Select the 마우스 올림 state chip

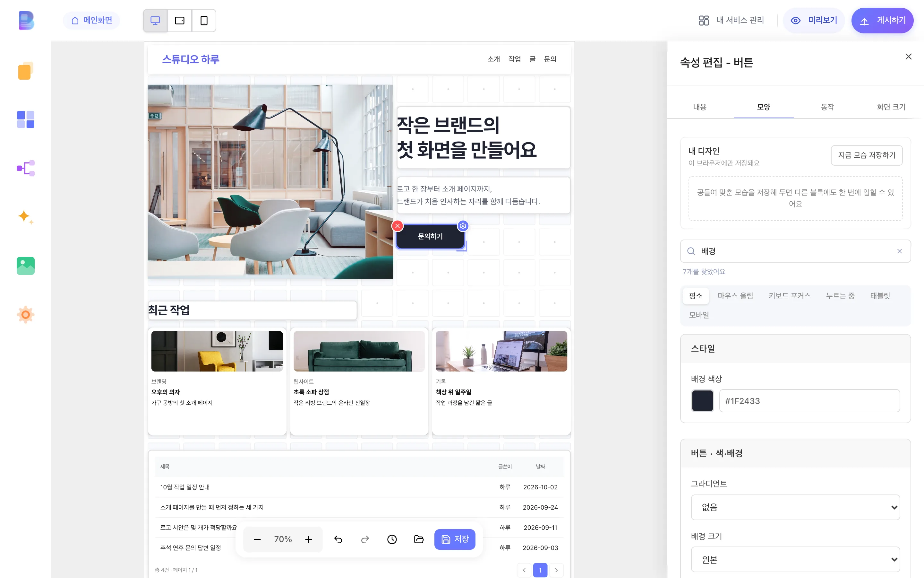click(x=735, y=296)
